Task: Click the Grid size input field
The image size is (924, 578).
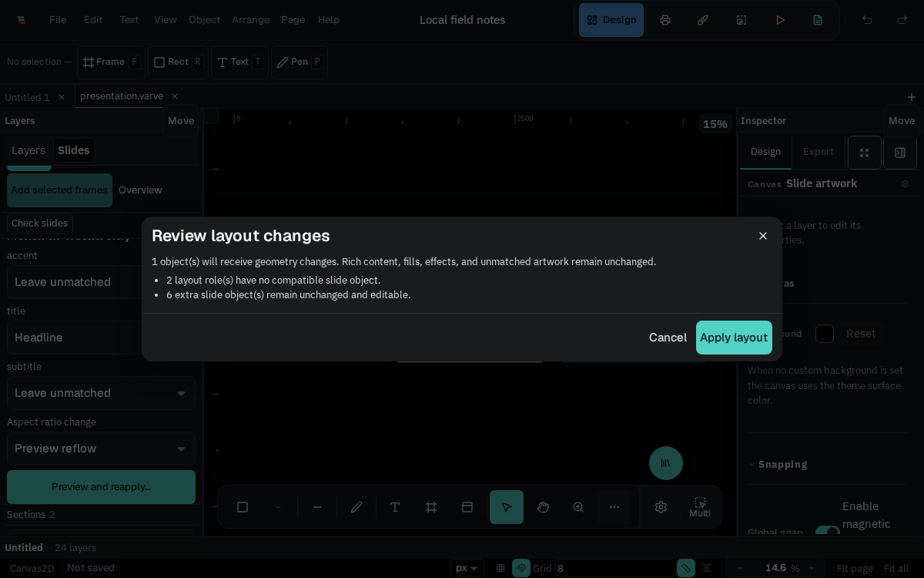Action: coord(613,568)
